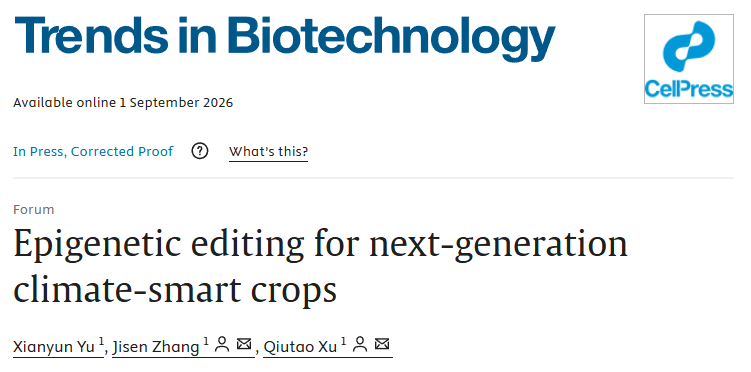
Task: Click the envelope icon beside Jisen Zhang
Action: tap(244, 344)
